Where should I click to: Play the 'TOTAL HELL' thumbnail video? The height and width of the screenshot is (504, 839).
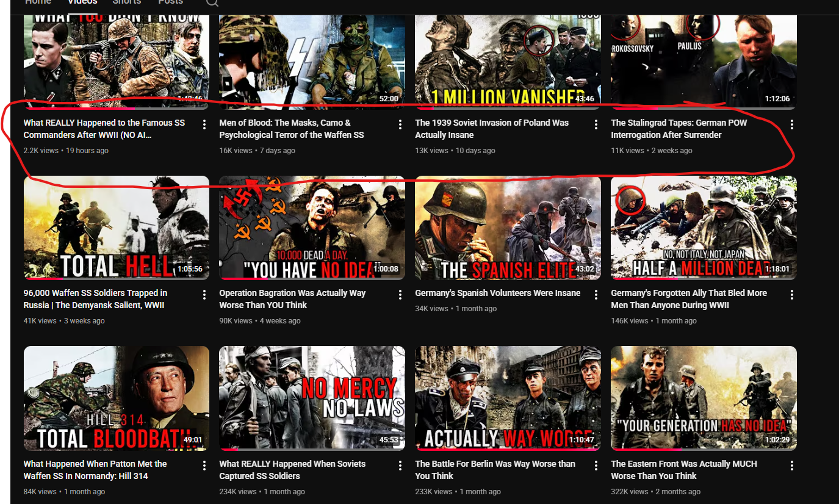(117, 228)
